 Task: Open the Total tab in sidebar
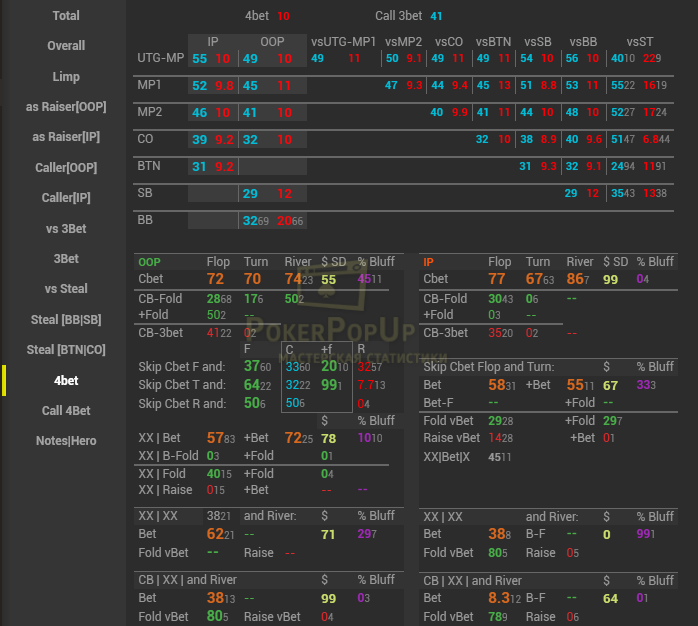[66, 16]
